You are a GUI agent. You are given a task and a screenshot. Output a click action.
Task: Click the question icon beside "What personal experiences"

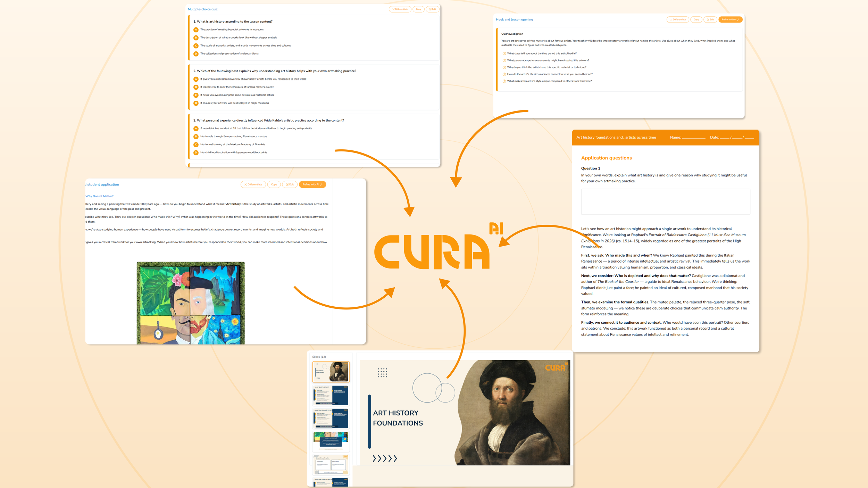[504, 60]
